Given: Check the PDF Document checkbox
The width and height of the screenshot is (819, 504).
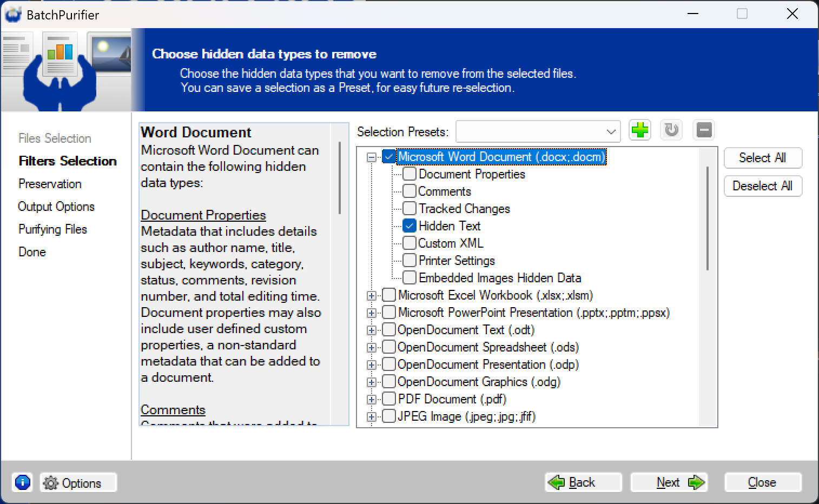Looking at the screenshot, I should coord(389,399).
